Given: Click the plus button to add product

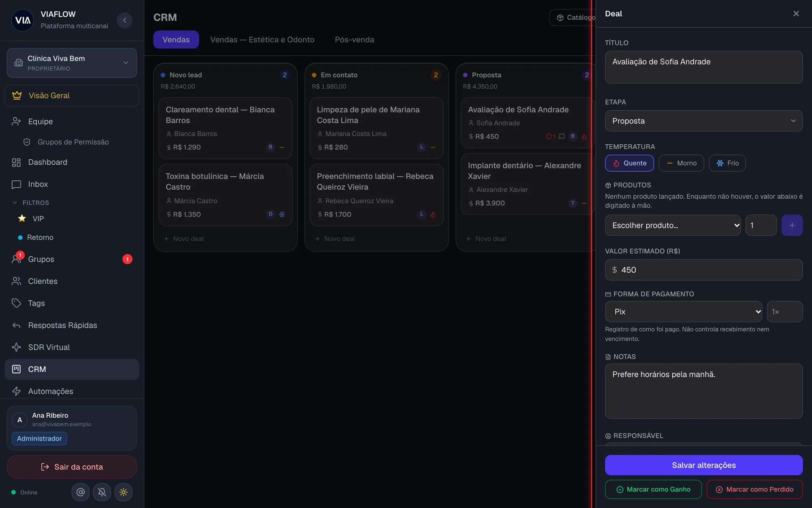Looking at the screenshot, I should (792, 225).
